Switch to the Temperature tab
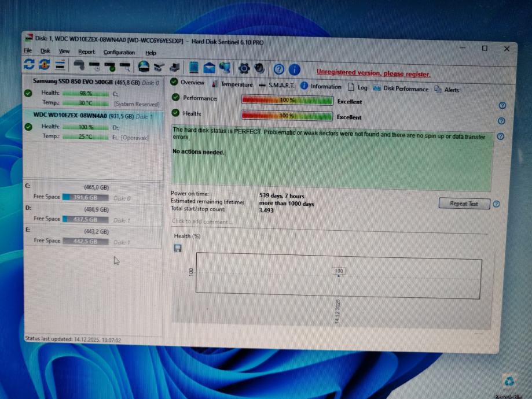Image resolution: width=532 pixels, height=399 pixels. [x=232, y=84]
